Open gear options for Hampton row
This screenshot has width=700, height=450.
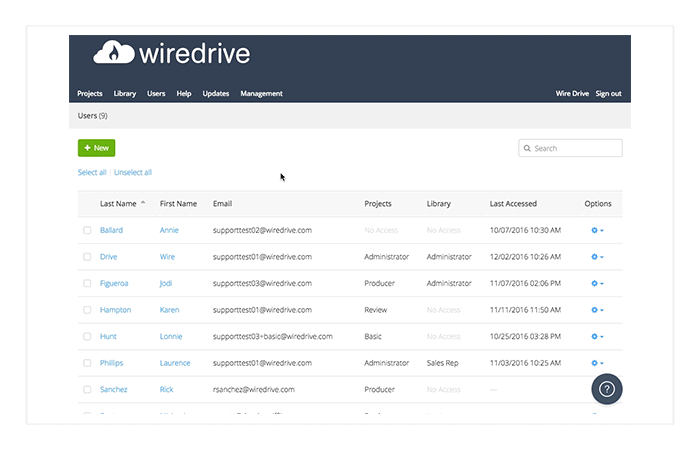pyautogui.click(x=597, y=310)
